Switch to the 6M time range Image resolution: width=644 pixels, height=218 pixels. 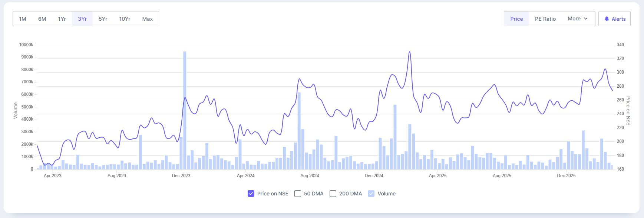(42, 19)
